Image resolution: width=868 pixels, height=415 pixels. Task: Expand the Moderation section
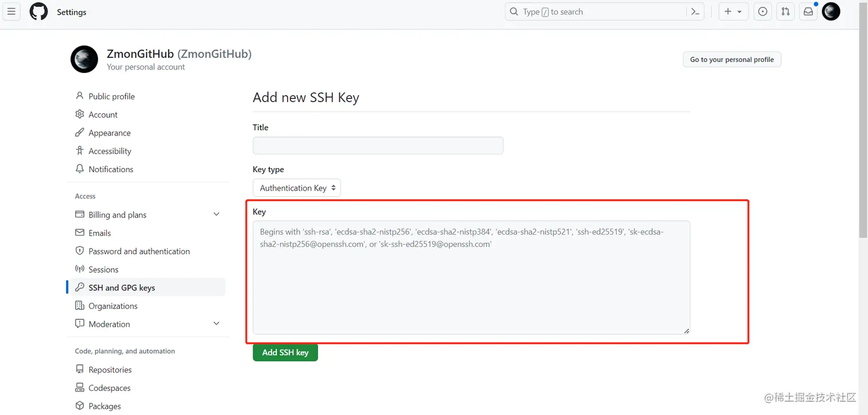pos(216,324)
